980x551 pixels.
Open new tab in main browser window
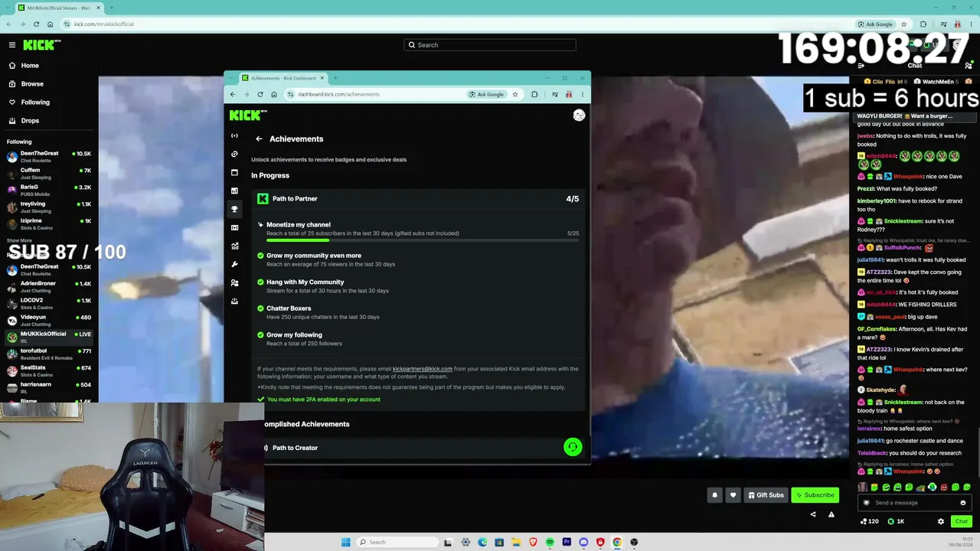(111, 8)
